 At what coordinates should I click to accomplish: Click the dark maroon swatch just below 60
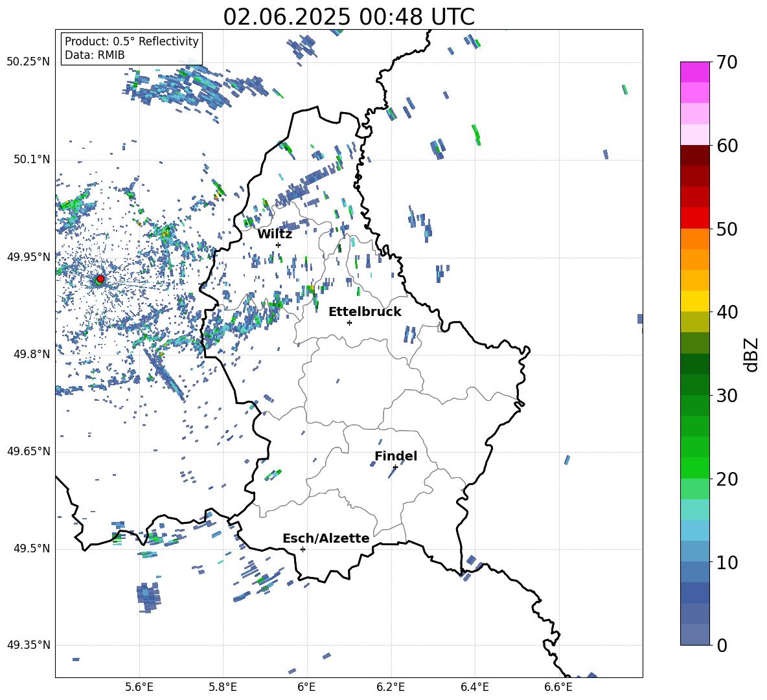pos(694,155)
